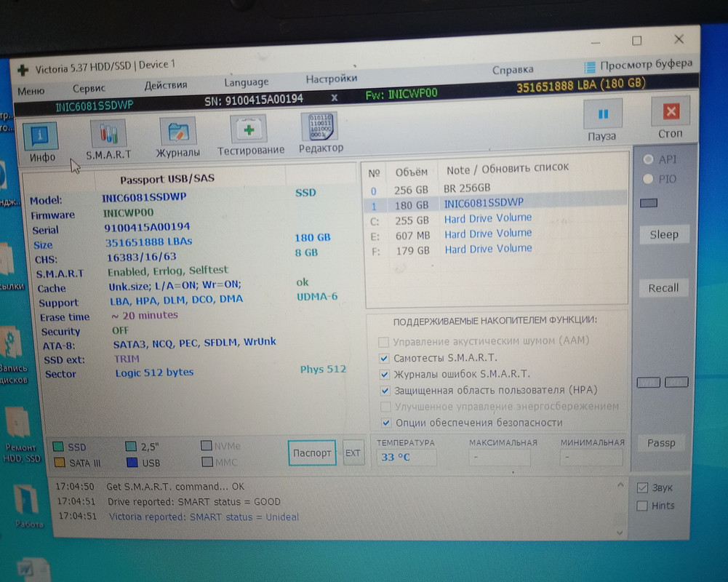Click the Serial value 9100415A00194
This screenshot has height=582, width=728.
(147, 227)
